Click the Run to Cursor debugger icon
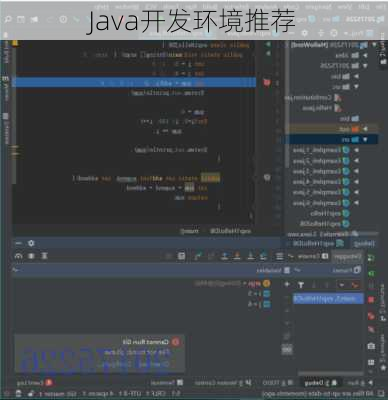Screen dimensions: 388x400 [x=198, y=256]
